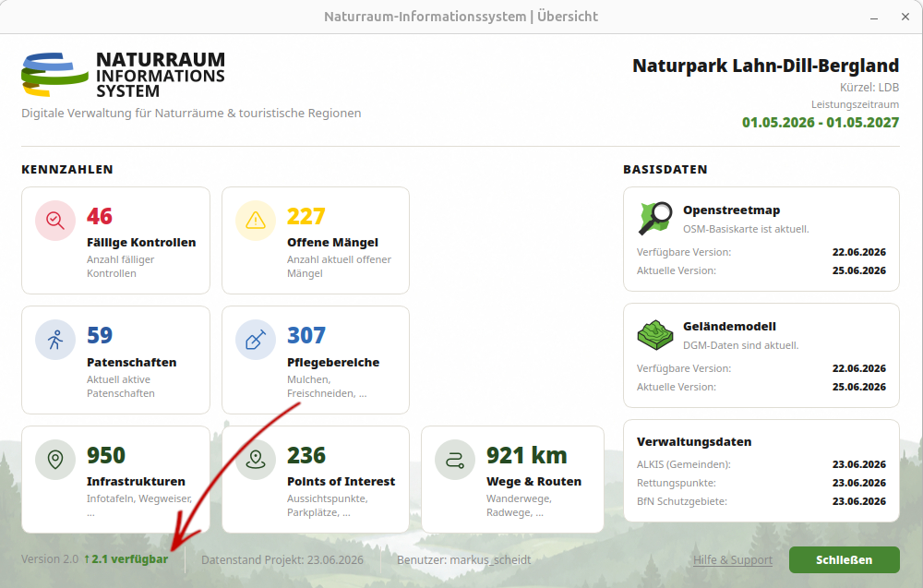
Task: Select the Geländemodell heading in Basisdaten
Action: pyautogui.click(x=729, y=327)
